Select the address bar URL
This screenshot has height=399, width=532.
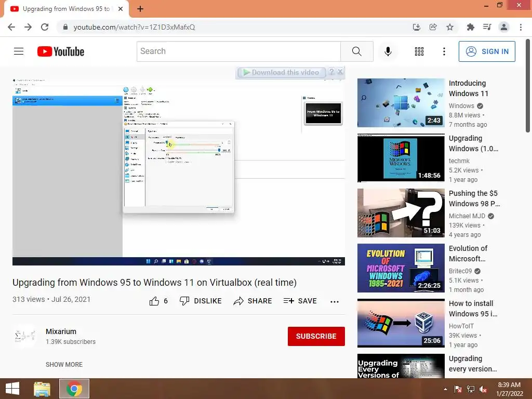pos(135,27)
